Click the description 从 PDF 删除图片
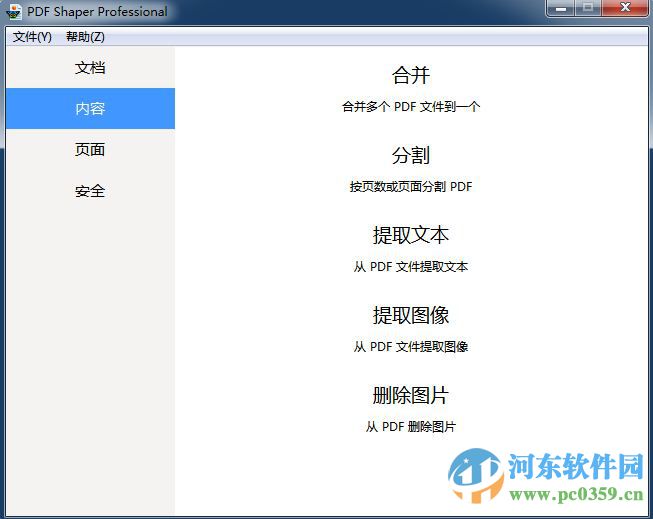This screenshot has height=519, width=653. pyautogui.click(x=411, y=427)
